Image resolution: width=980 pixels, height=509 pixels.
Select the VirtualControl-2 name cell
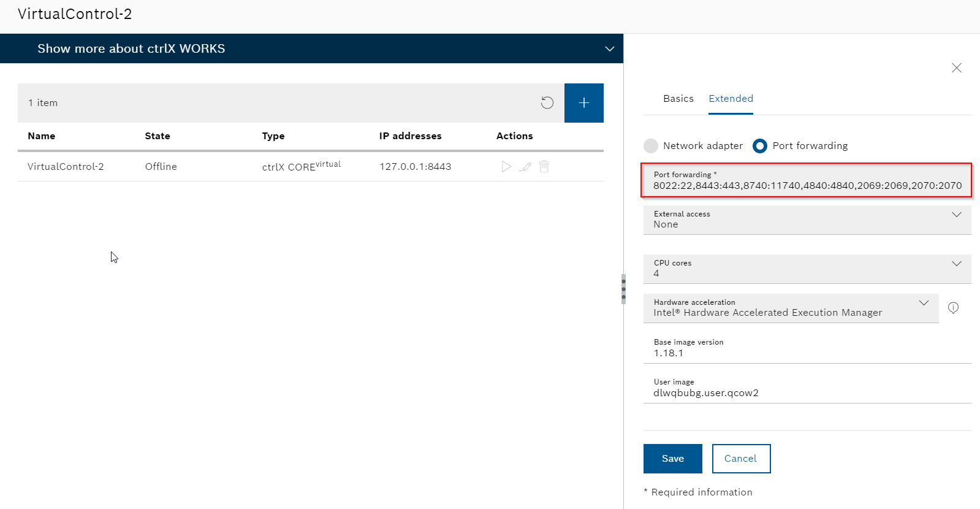click(66, 167)
